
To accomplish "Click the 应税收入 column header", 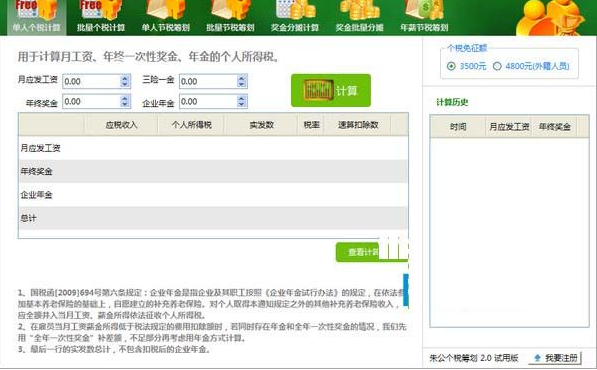I will pyautogui.click(x=121, y=125).
